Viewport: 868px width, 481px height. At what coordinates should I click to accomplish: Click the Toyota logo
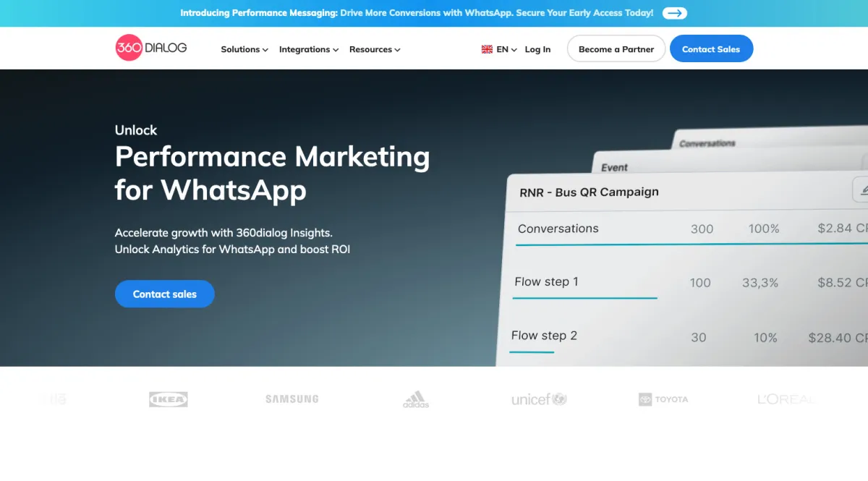(663, 399)
